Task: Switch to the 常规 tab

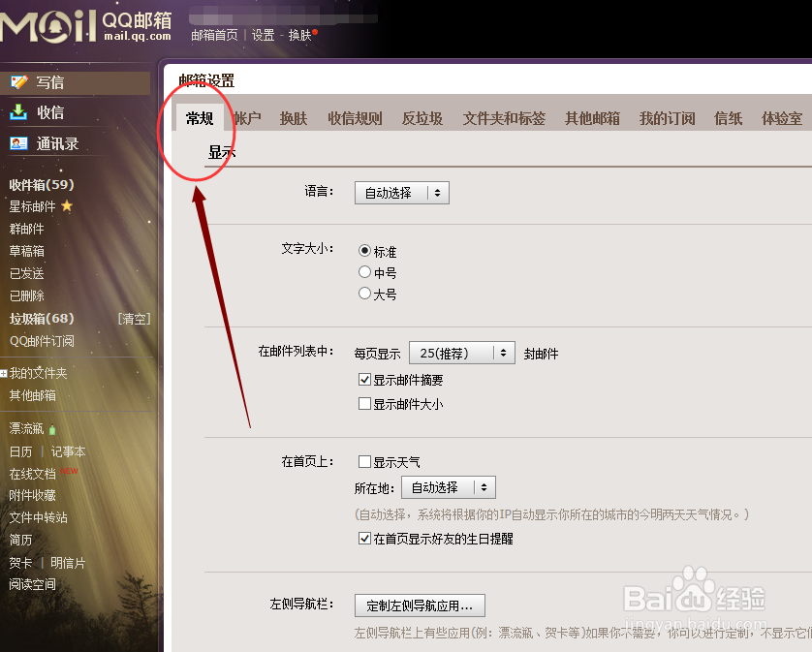Action: (x=200, y=118)
